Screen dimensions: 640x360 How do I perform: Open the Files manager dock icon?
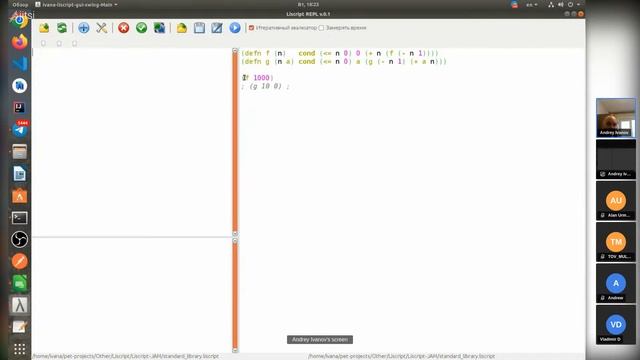(x=19, y=152)
